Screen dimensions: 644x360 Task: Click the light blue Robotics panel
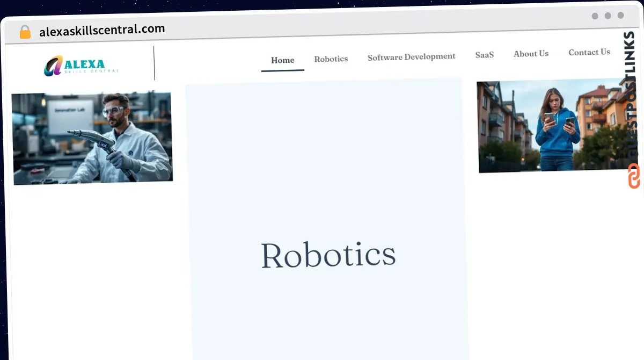coord(327,219)
